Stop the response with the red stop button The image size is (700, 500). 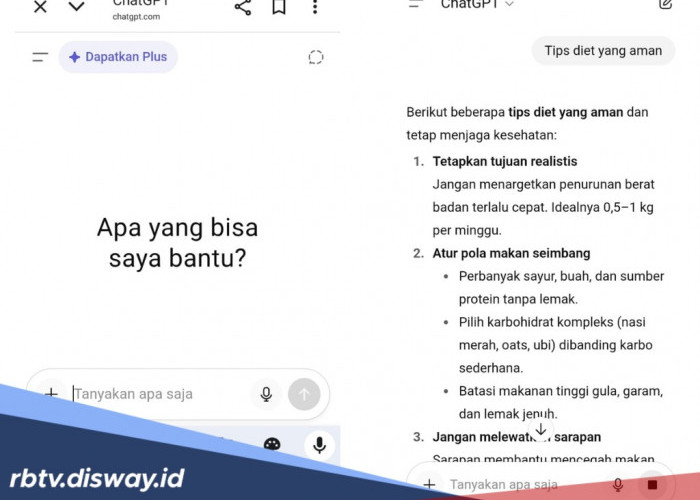[x=652, y=484]
